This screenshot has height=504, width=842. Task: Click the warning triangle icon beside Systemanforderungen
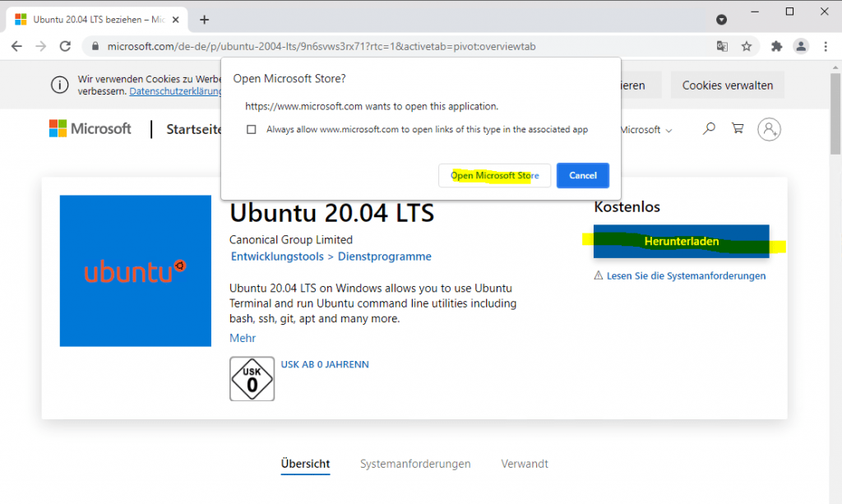[x=599, y=275]
